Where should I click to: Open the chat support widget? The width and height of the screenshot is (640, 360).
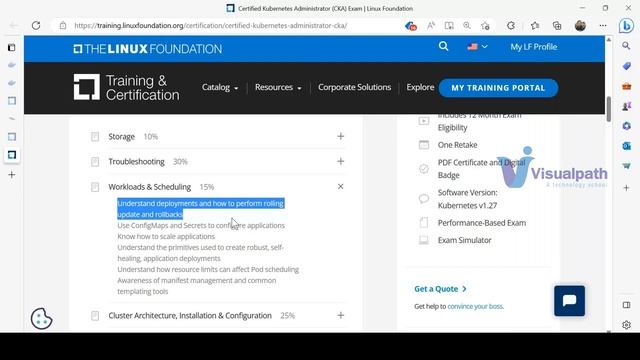pyautogui.click(x=569, y=301)
